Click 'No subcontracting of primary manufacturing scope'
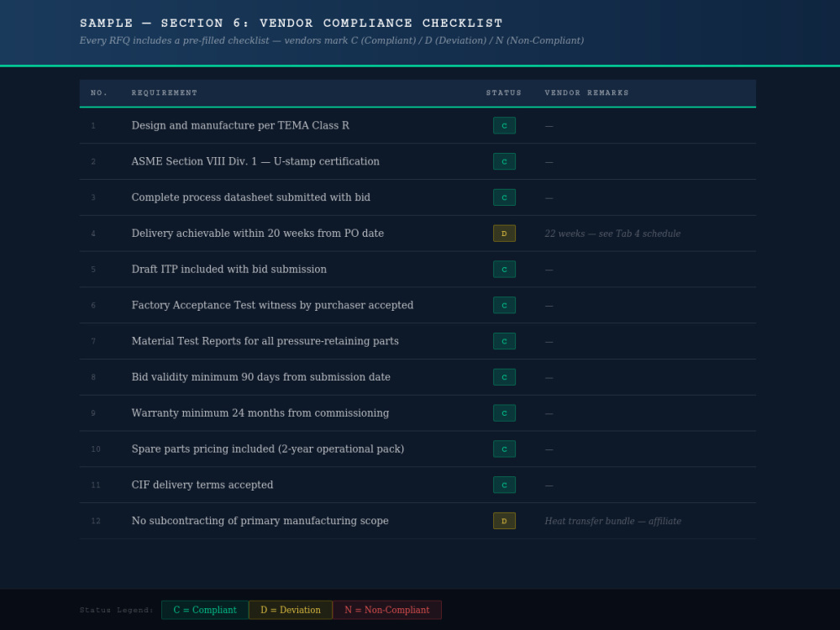 (260, 520)
